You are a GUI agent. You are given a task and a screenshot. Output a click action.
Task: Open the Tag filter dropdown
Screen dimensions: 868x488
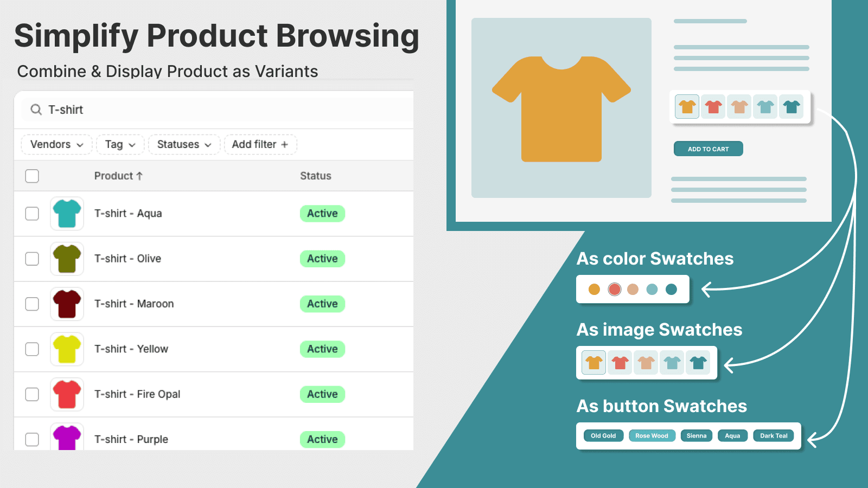(x=120, y=145)
